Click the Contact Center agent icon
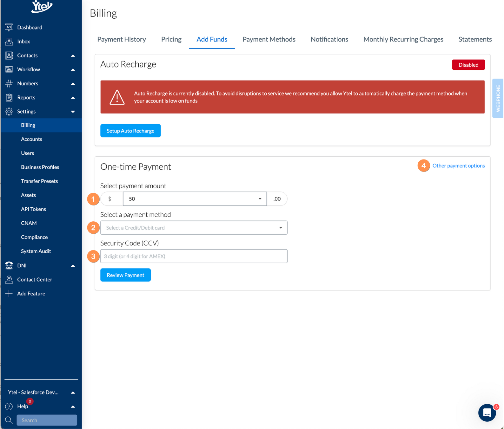Screen dimensions: 504x429 [x=9, y=279]
